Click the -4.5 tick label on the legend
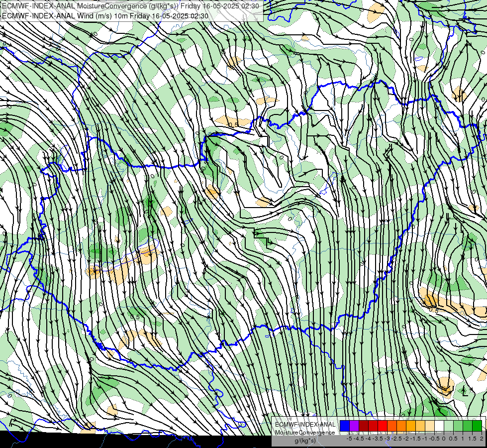This screenshot has height=448, width=487. [x=359, y=439]
